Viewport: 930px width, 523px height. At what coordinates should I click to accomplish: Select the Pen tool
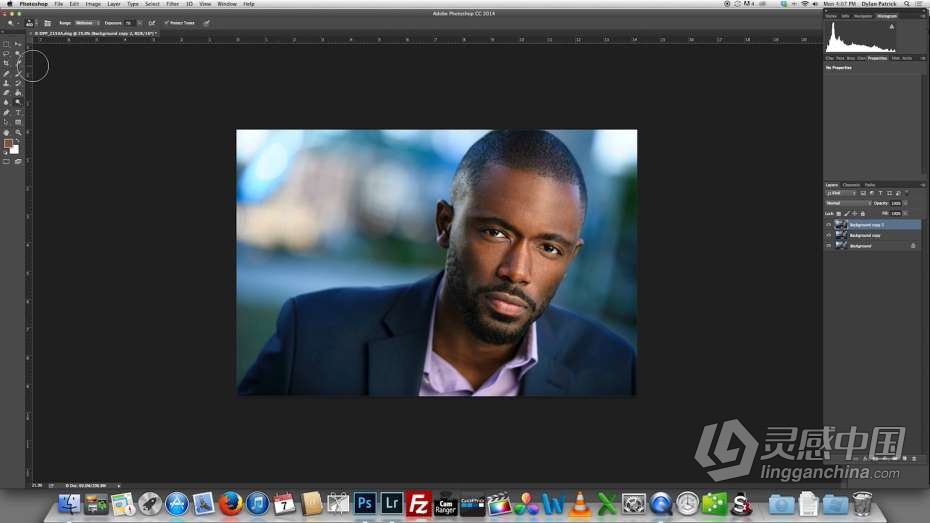[x=6, y=113]
